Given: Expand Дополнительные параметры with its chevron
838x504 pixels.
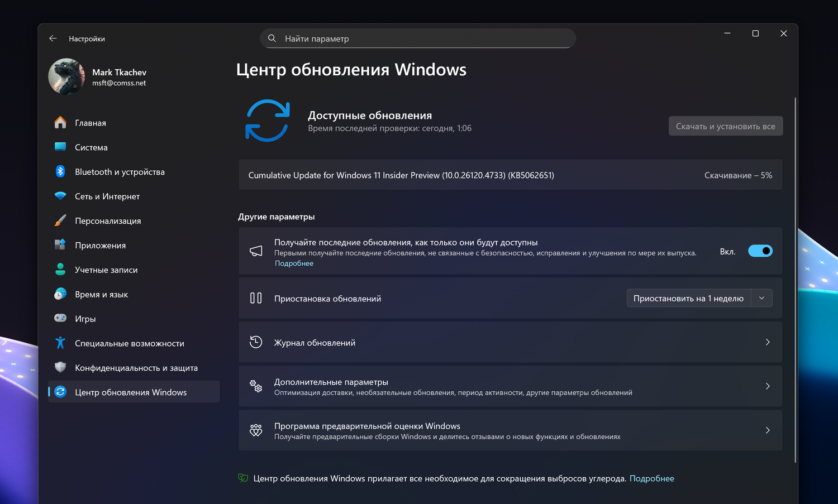Looking at the screenshot, I should click(768, 386).
